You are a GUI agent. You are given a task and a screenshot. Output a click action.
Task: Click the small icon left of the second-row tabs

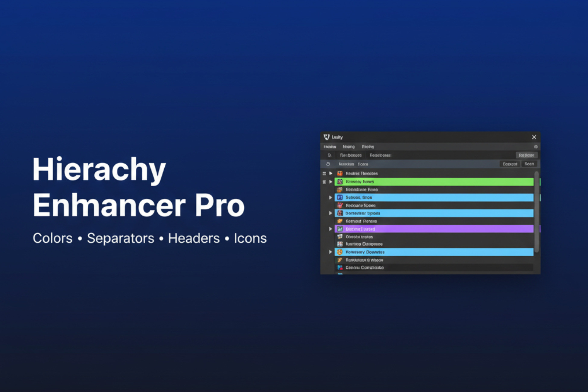330,155
